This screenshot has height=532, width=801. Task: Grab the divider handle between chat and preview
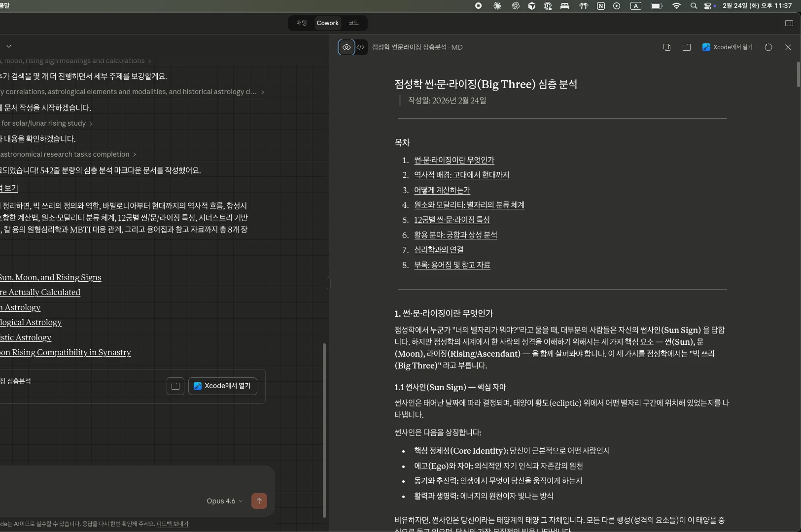(x=329, y=283)
